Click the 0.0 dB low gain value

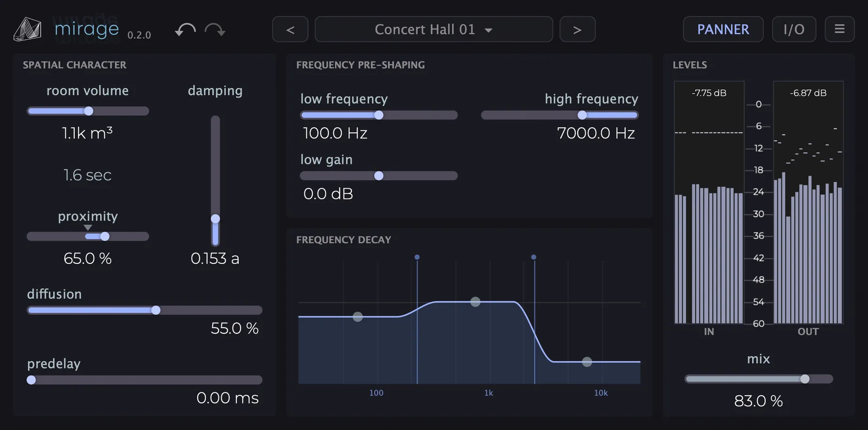click(x=328, y=194)
